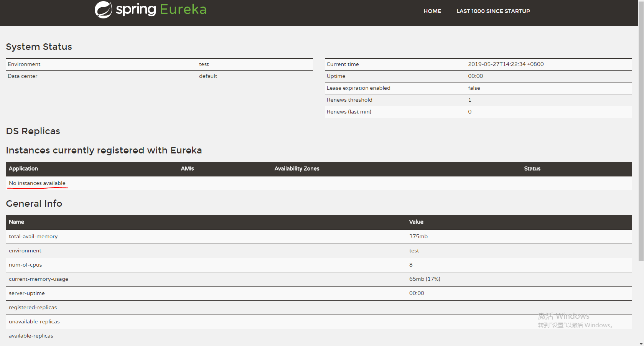Select the current-memory-usage row name

coord(39,279)
